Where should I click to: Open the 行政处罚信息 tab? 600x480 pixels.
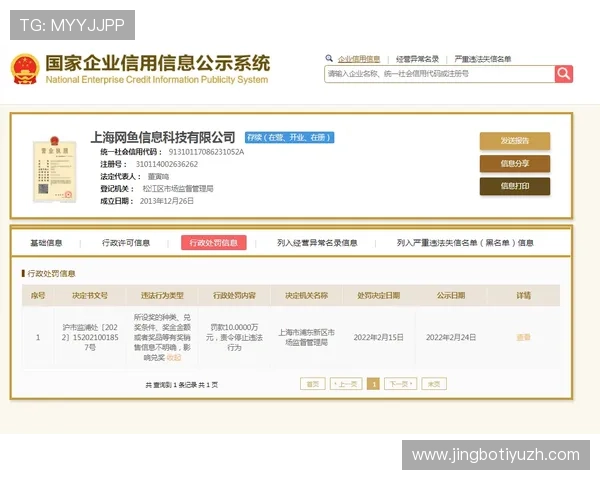pyautogui.click(x=214, y=243)
